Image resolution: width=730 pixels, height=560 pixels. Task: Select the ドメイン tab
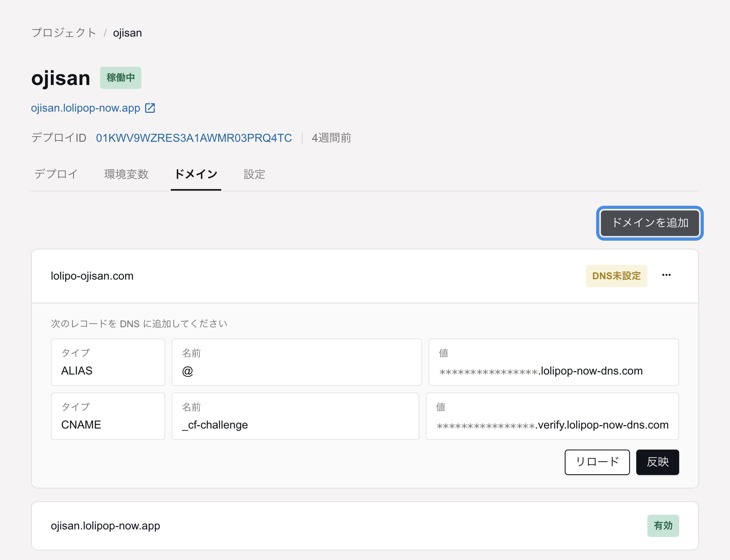click(196, 174)
